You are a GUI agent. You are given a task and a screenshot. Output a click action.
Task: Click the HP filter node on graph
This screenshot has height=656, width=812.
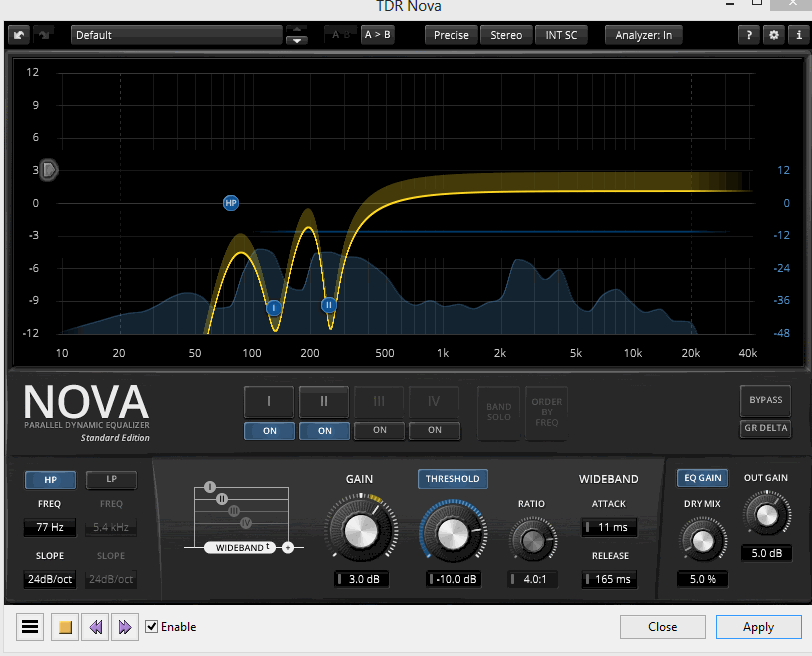[x=231, y=203]
